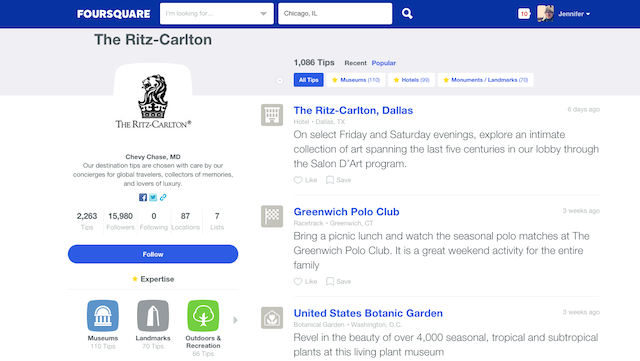Click the Botanic Garden '3 weeks ago' timestamp
The width and height of the screenshot is (640, 361).
(581, 312)
